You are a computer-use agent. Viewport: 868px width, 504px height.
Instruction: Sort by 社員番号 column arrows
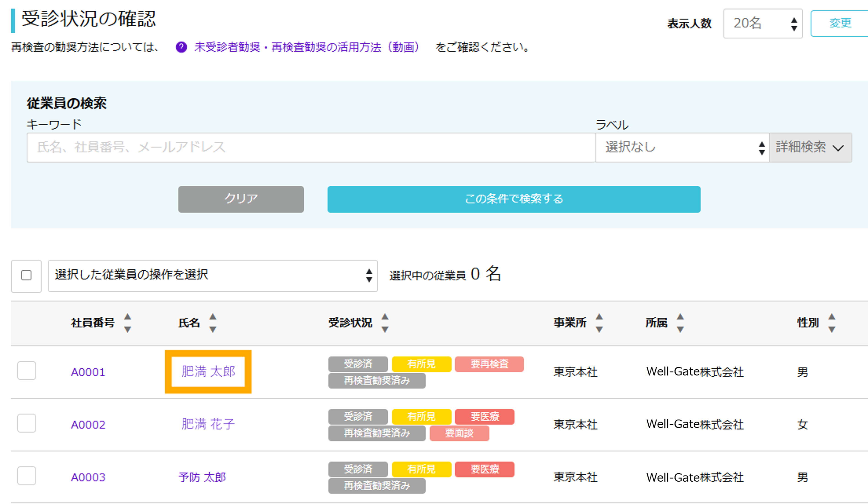click(128, 323)
